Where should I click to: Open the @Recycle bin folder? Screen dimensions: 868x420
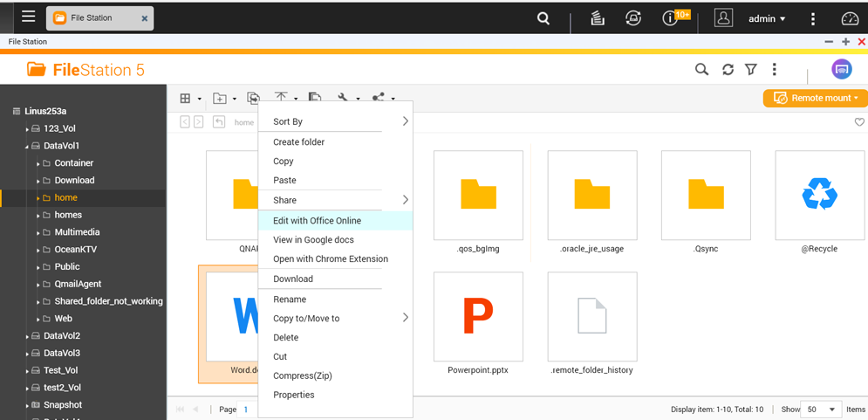coord(819,196)
